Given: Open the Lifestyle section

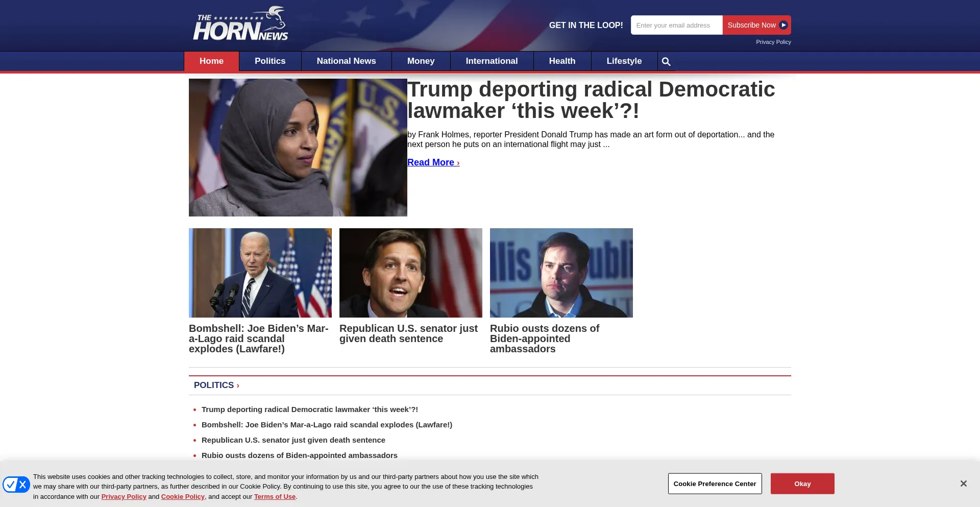Looking at the screenshot, I should coord(624,61).
